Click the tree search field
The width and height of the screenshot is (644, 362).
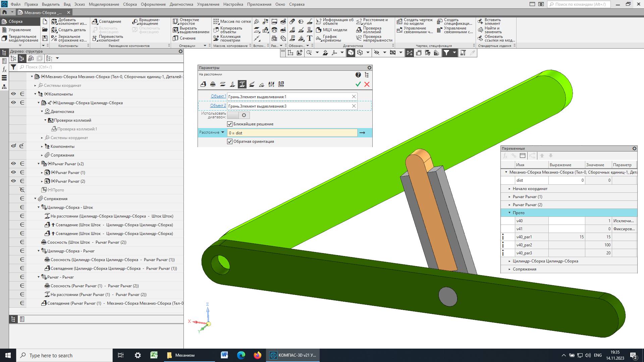point(101,67)
